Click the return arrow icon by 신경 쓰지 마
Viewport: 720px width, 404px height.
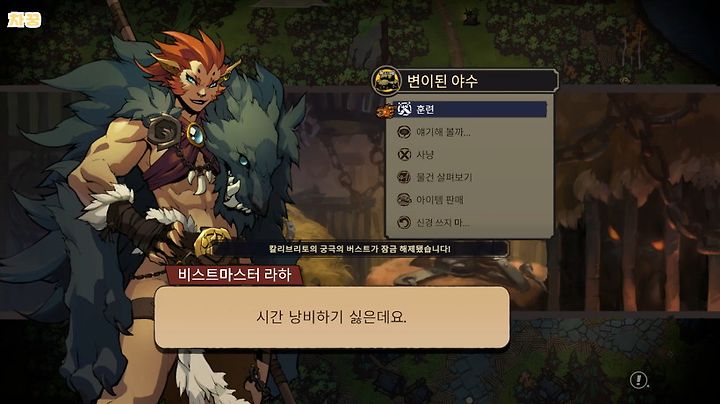coord(404,223)
